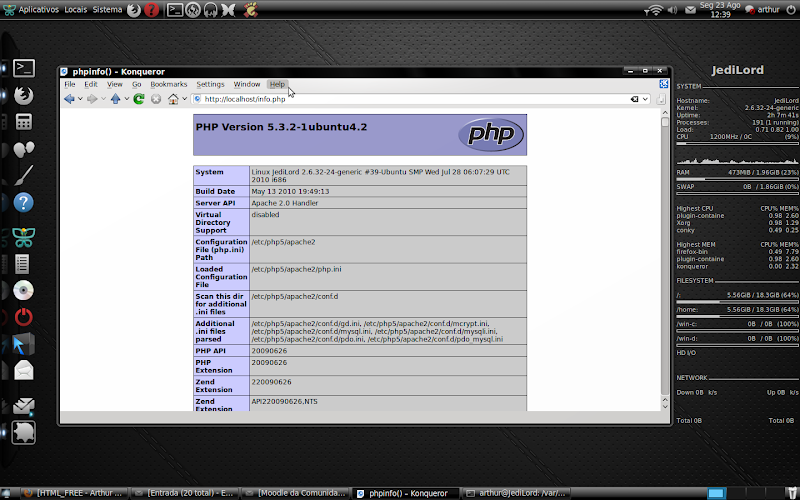The height and width of the screenshot is (500, 800).
Task: Switch to HTML_FREE - Arthur taskbar window
Action: tap(74, 493)
